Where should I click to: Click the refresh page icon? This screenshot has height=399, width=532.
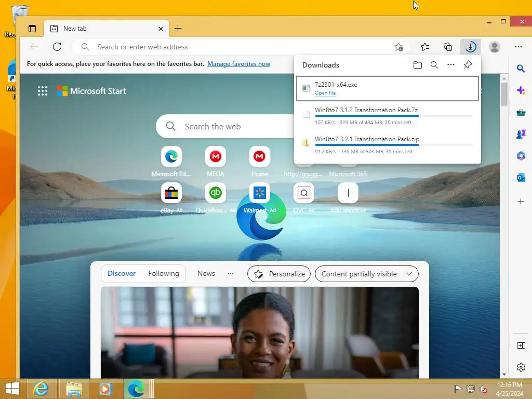(x=57, y=47)
